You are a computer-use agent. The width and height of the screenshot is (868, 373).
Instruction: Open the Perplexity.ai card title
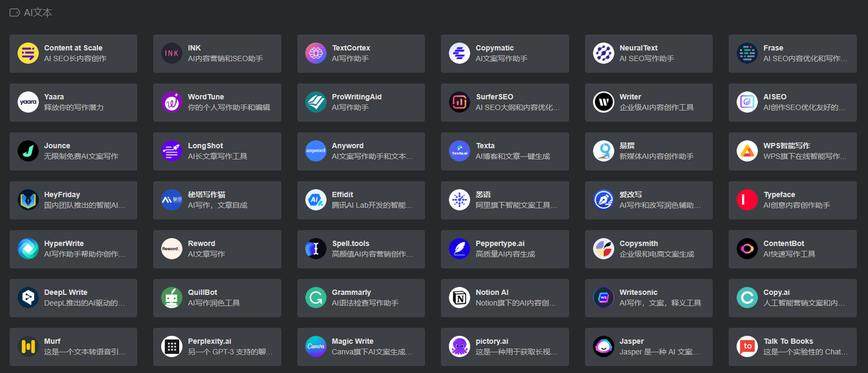pyautogui.click(x=210, y=341)
